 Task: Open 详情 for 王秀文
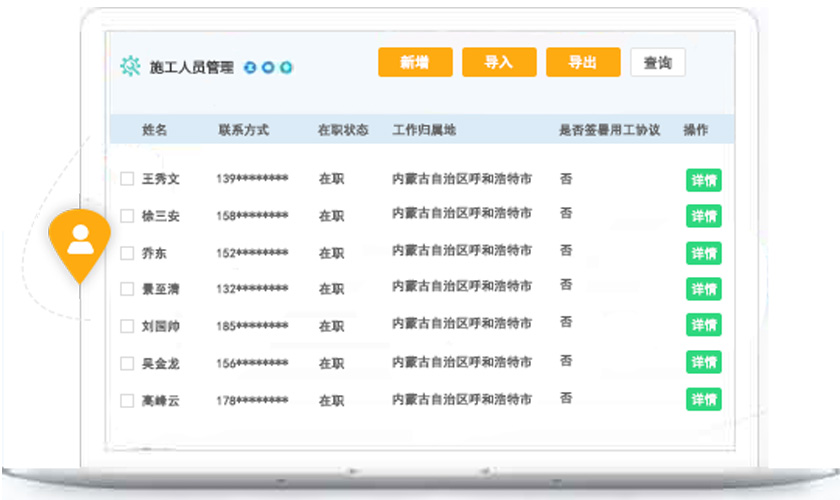[704, 180]
